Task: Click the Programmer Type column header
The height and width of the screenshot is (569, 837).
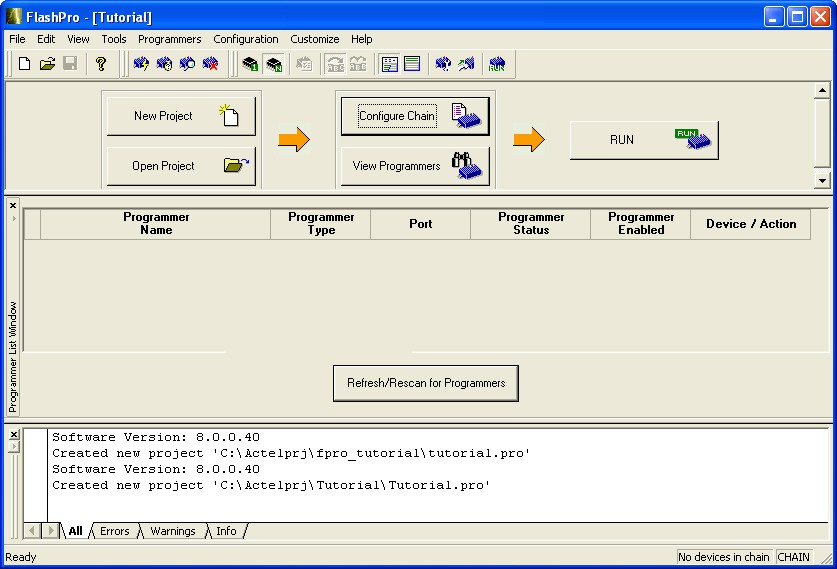Action: (x=321, y=224)
